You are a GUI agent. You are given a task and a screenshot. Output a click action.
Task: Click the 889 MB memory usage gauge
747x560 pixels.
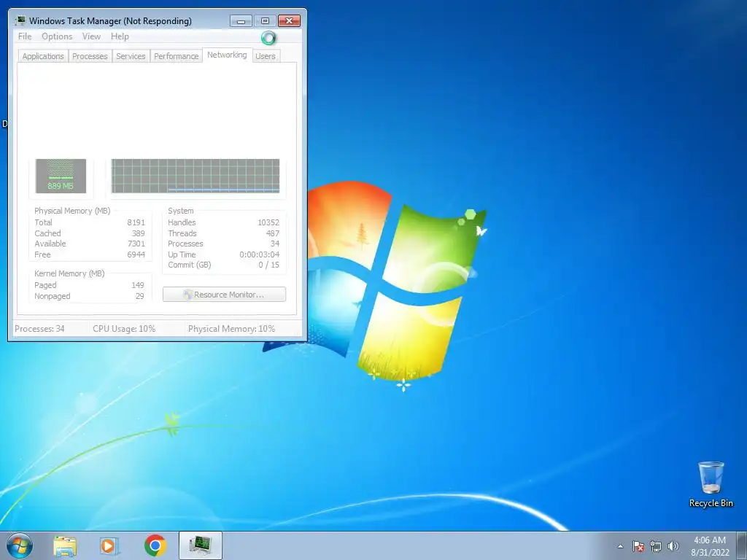(61, 176)
